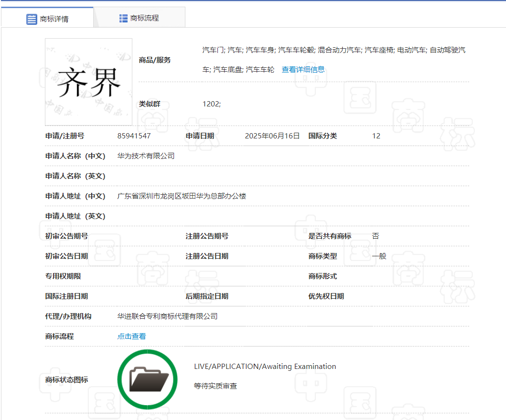Click the 后期指定日期 label
506x420 pixels.
(x=207, y=296)
